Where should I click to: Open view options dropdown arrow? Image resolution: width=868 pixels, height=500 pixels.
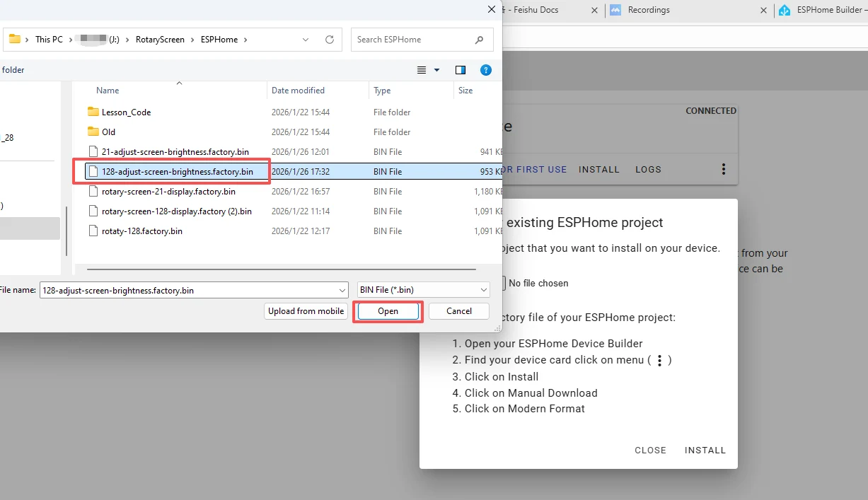coord(436,70)
